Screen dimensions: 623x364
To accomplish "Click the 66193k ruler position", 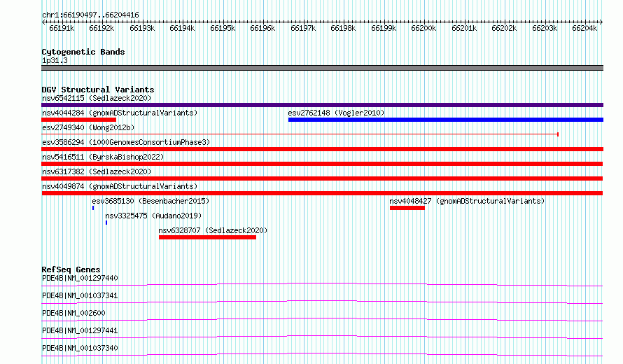I will point(142,28).
